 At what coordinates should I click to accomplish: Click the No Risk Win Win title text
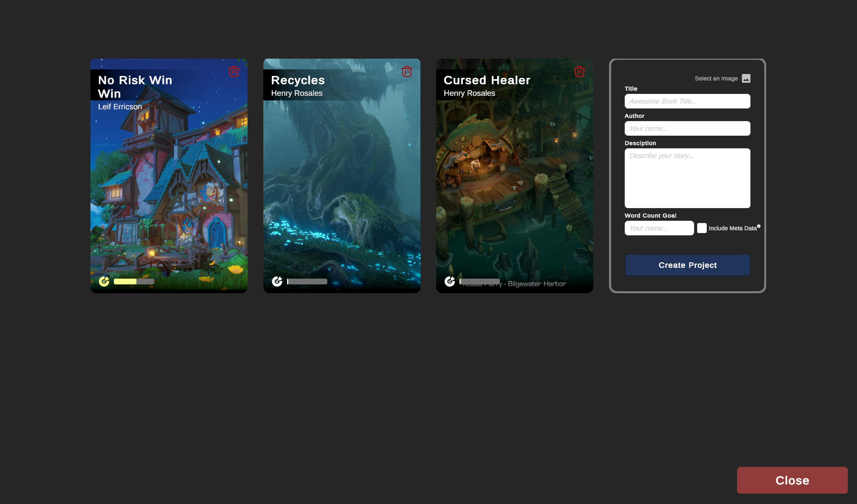click(135, 87)
